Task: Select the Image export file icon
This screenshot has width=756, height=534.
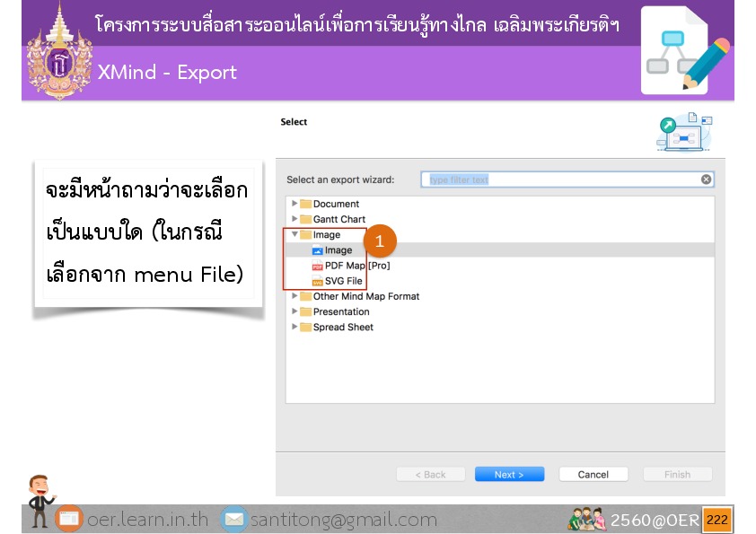Action: pyautogui.click(x=317, y=250)
